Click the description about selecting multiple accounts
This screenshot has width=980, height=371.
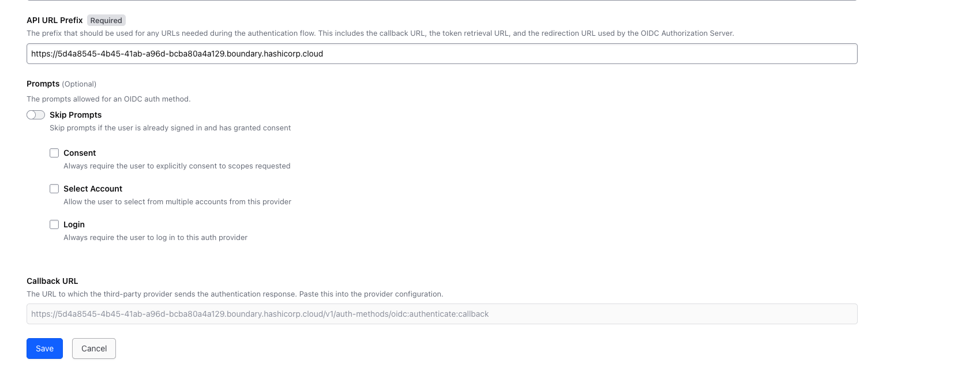coord(177,202)
